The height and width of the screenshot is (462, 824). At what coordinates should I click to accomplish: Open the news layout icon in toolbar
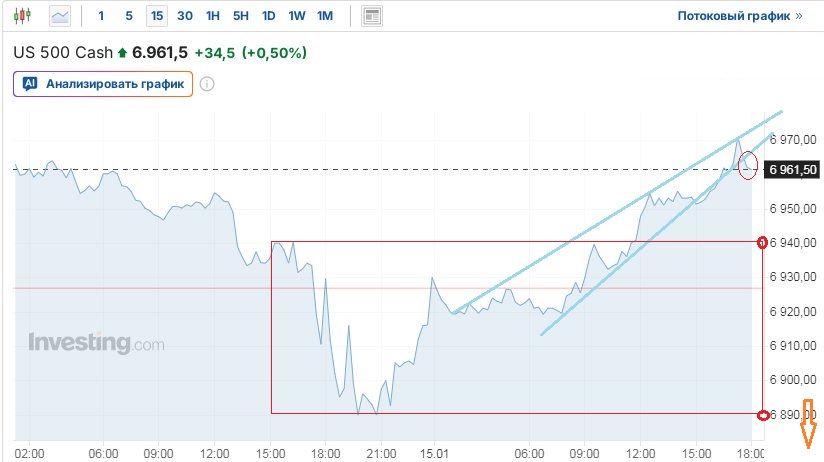click(x=372, y=16)
